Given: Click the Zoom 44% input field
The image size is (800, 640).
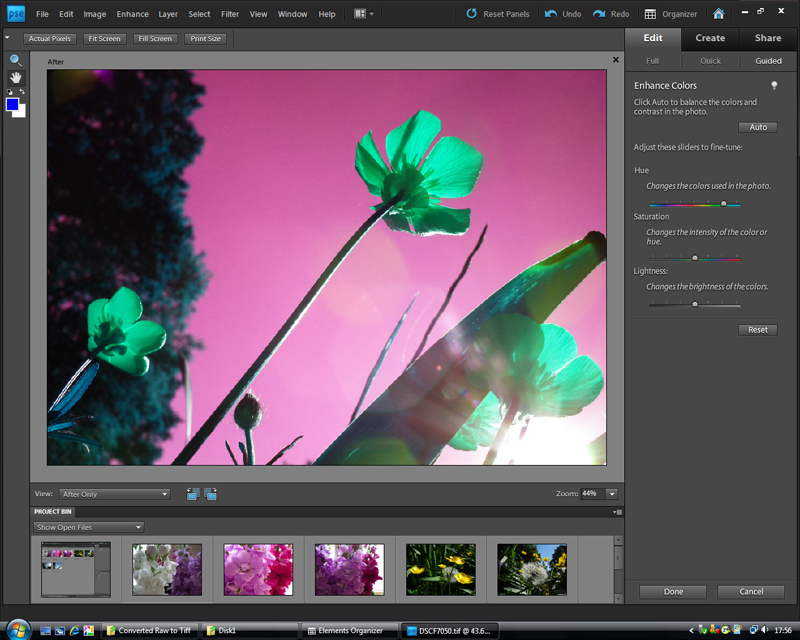Looking at the screenshot, I should pos(593,494).
